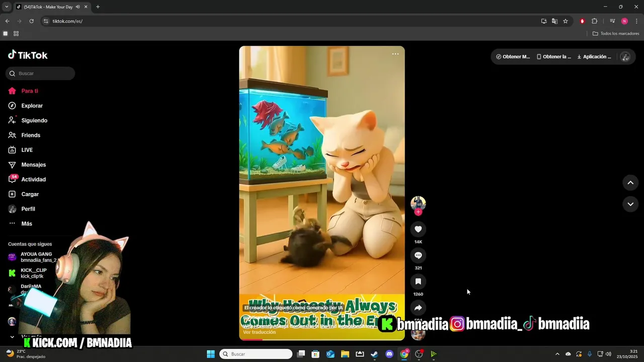Click Ver traducción under the video caption
Viewport: 644px width, 362px height.
click(x=259, y=332)
